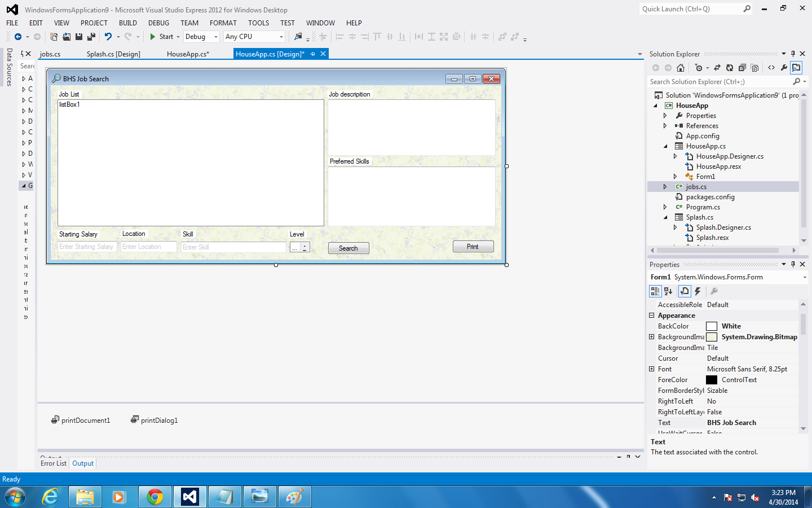
Task: Pin the Properties panel
Action: [x=793, y=264]
